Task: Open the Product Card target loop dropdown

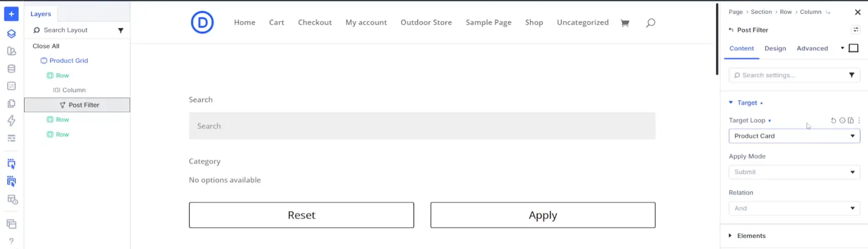Action: click(794, 136)
